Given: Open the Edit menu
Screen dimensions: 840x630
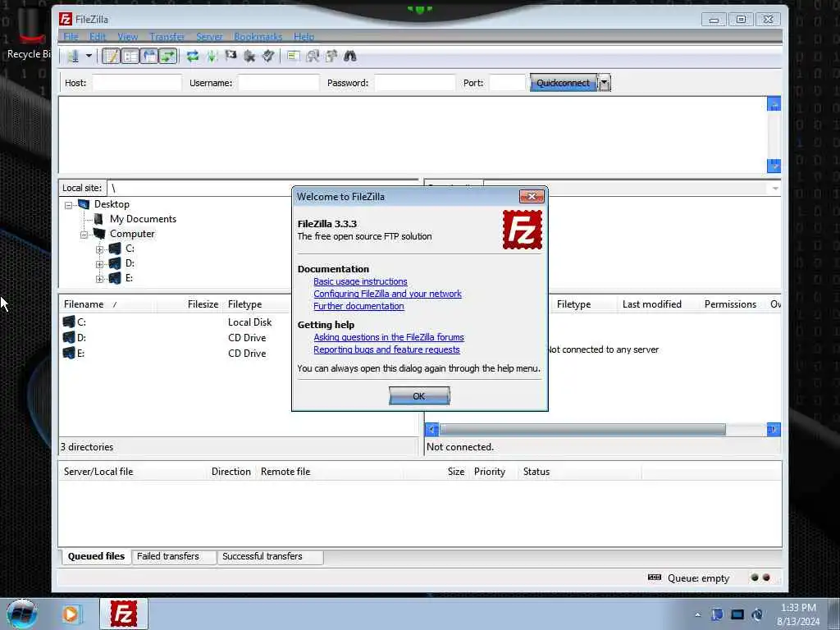Looking at the screenshot, I should click(98, 36).
